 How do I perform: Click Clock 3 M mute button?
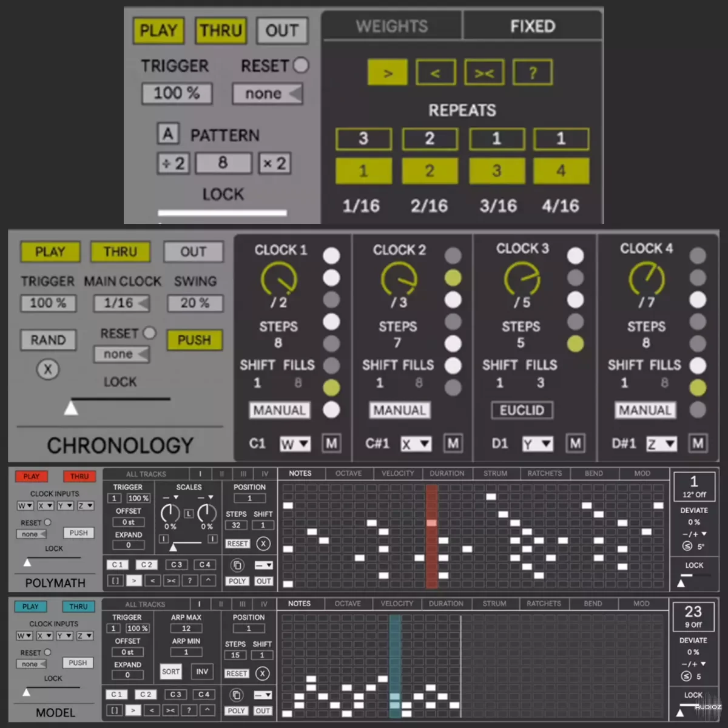pos(575,443)
